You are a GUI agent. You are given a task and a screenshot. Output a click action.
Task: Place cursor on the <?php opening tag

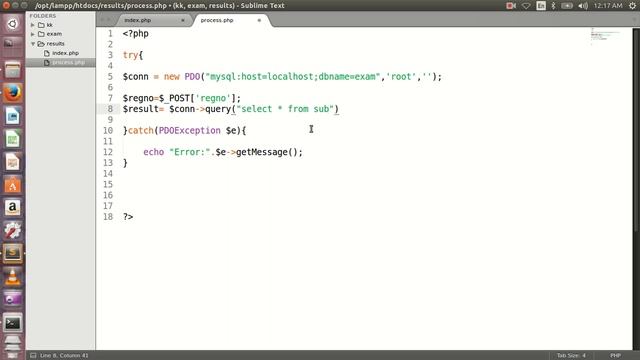tap(136, 34)
